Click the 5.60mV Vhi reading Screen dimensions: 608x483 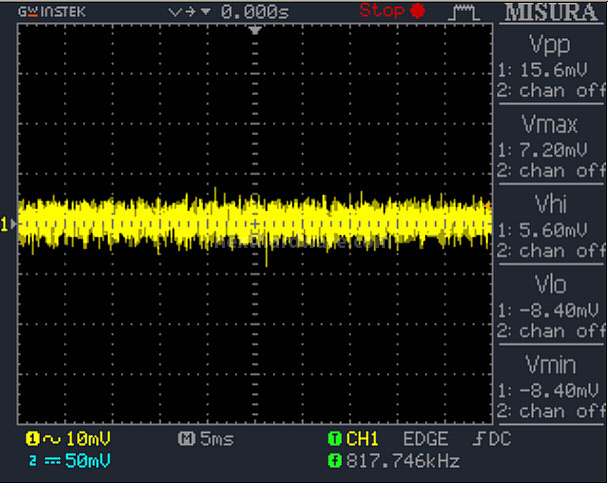tap(553, 230)
